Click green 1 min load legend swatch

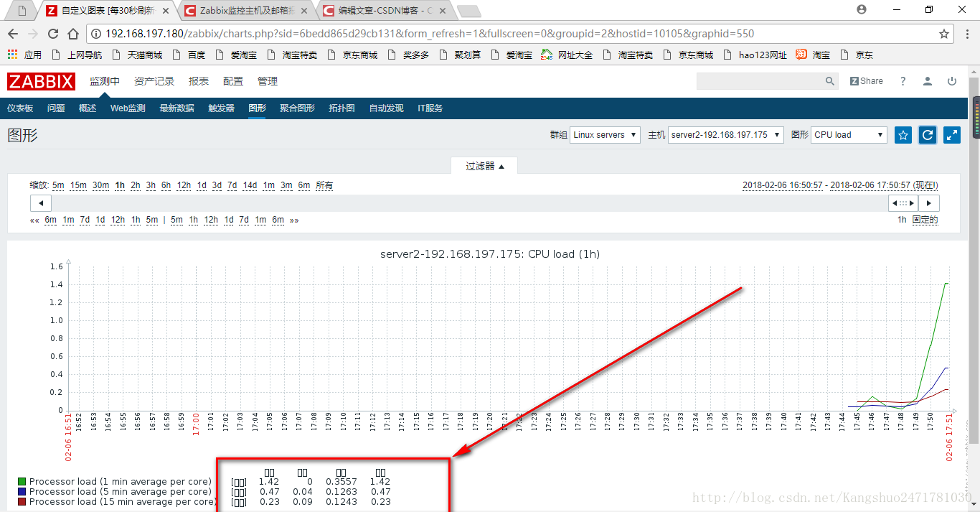click(22, 482)
